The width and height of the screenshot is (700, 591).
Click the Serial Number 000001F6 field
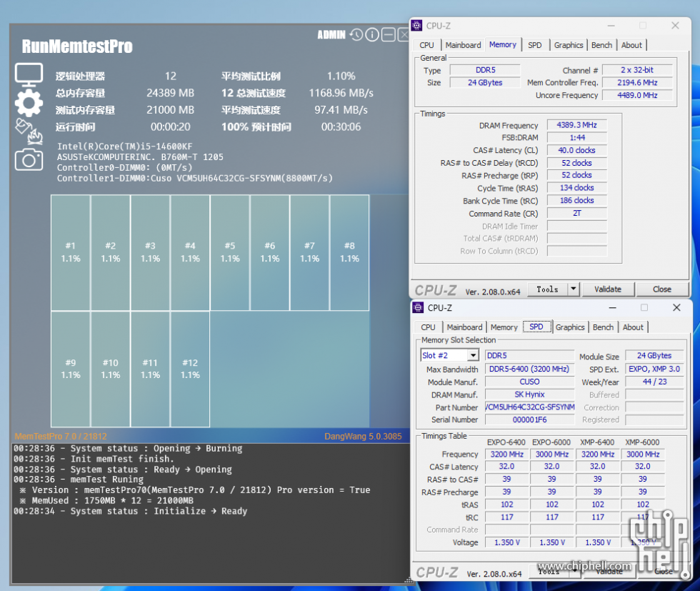tap(529, 420)
